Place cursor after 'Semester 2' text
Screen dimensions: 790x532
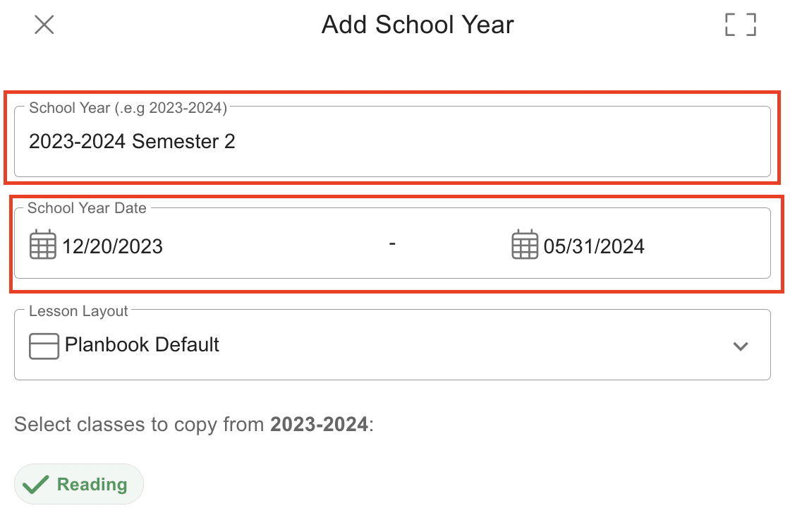(x=238, y=142)
